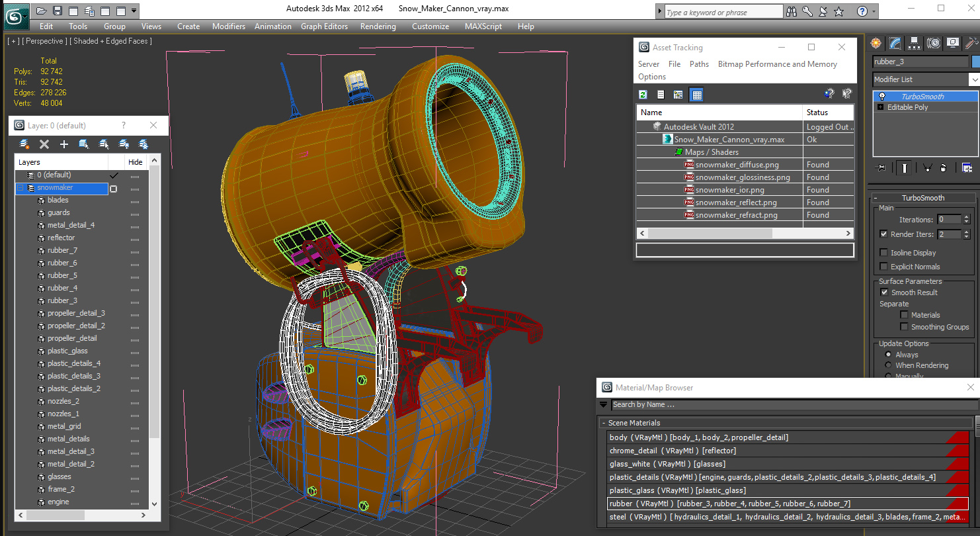The image size is (980, 536).
Task: Toggle Show End Result icon
Action: click(x=904, y=168)
